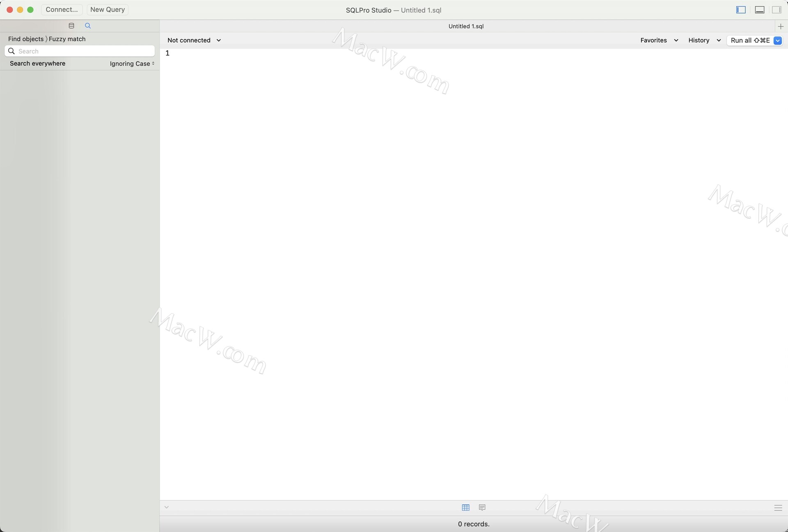
Task: Maximize the window with green button
Action: pos(30,9)
